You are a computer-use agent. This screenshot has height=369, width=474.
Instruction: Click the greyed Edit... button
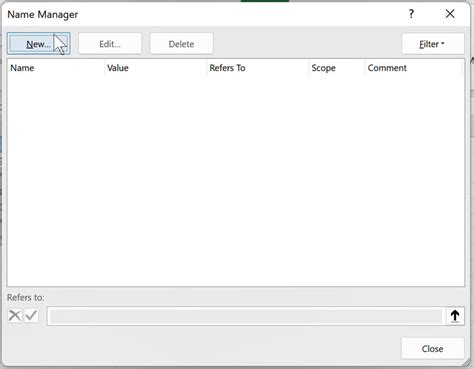tap(110, 44)
